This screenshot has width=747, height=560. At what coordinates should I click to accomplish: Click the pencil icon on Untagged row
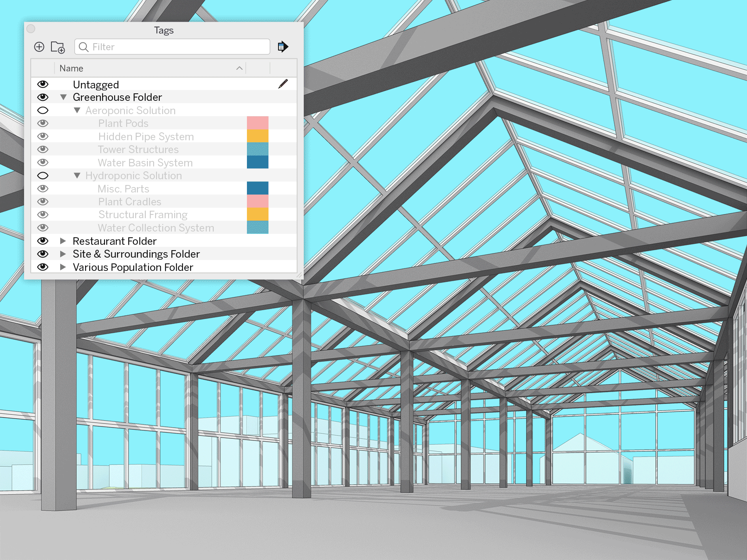[x=283, y=84]
